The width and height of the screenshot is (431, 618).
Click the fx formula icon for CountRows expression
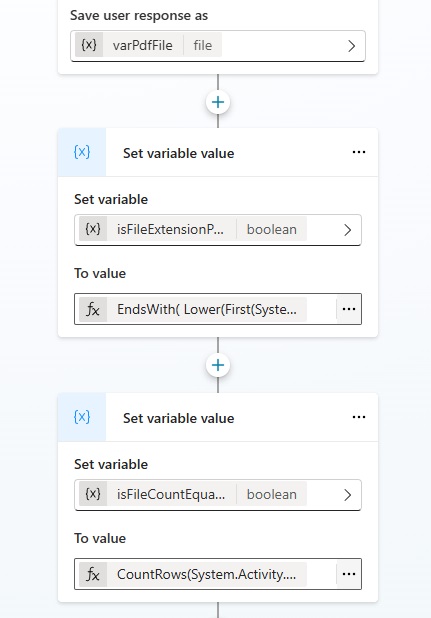coord(93,574)
